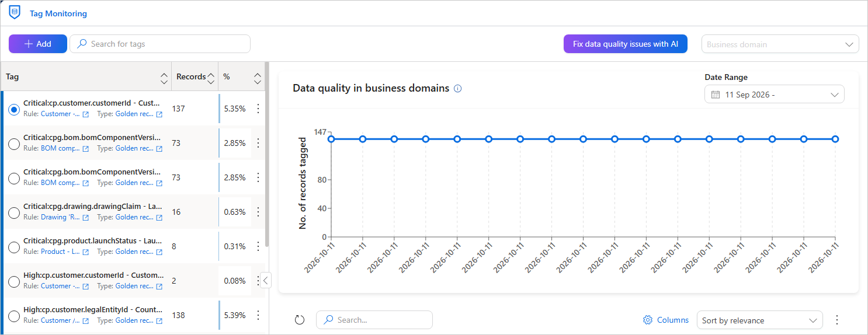Open the Product rule link for launchStatus tag
The height and width of the screenshot is (335, 868).
click(x=60, y=252)
